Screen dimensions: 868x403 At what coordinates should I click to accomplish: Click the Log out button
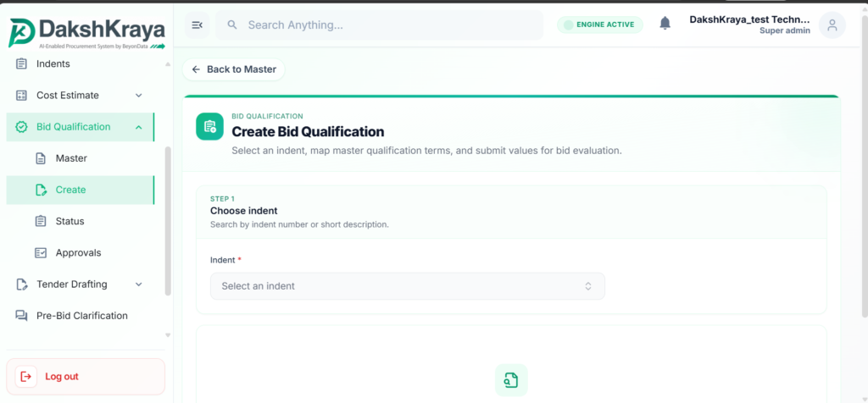[86, 377]
